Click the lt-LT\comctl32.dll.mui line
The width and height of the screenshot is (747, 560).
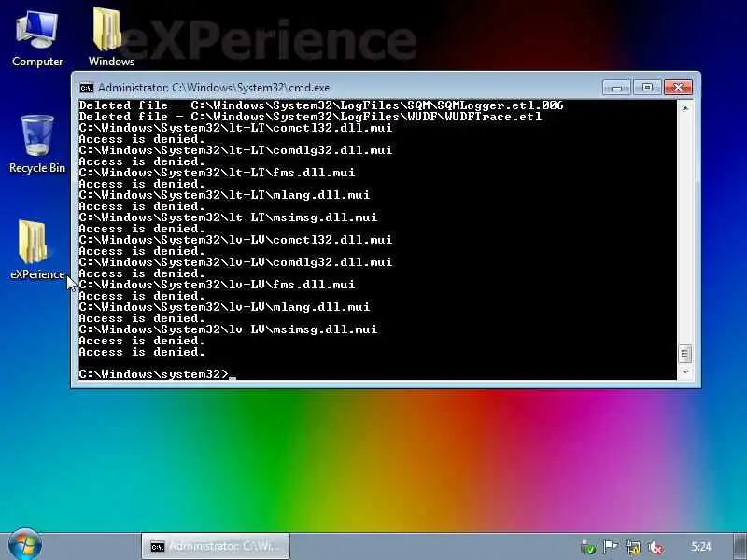(236, 128)
